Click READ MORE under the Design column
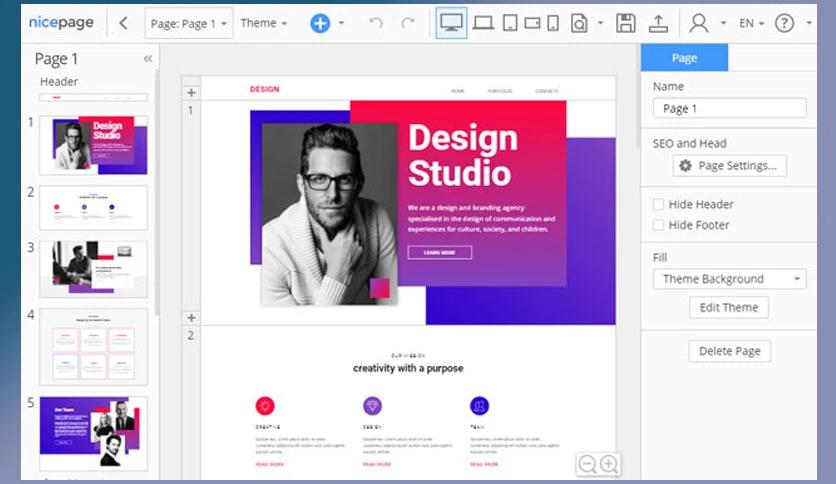The height and width of the screenshot is (484, 836). 377,464
